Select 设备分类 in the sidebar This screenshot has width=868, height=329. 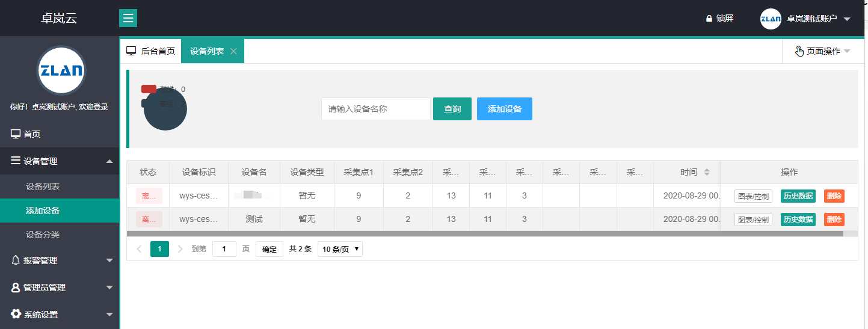pyautogui.click(x=43, y=235)
